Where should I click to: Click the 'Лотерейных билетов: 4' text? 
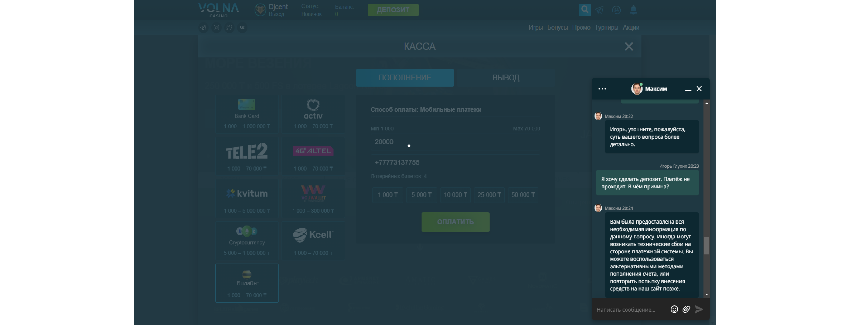tap(399, 177)
